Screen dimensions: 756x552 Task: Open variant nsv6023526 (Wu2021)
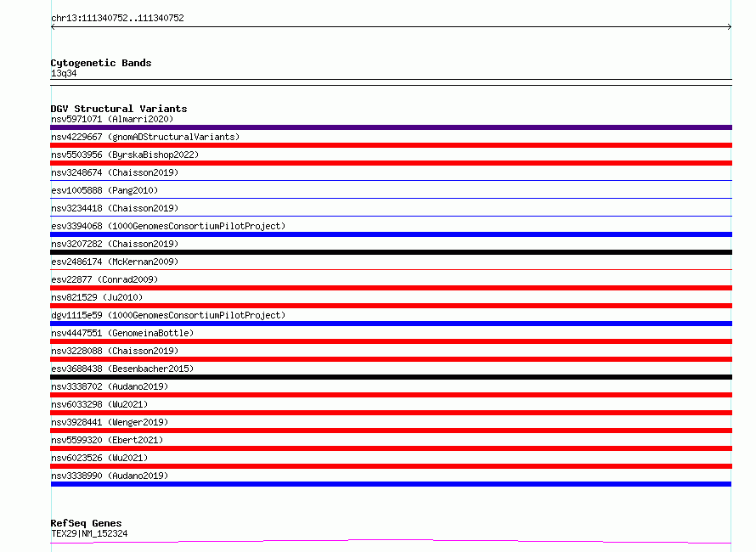click(x=99, y=458)
